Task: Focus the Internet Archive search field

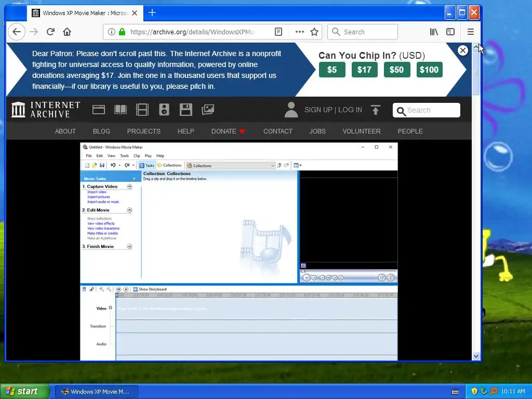Action: [x=426, y=110]
